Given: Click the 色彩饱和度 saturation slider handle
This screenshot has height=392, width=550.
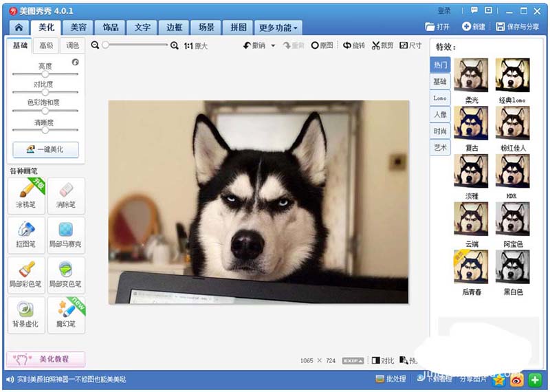Looking at the screenshot, I should [45, 111].
